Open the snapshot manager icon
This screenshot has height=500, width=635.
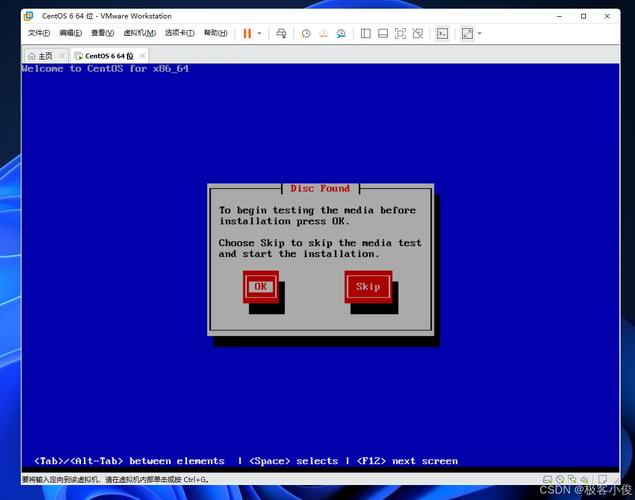coord(341,34)
